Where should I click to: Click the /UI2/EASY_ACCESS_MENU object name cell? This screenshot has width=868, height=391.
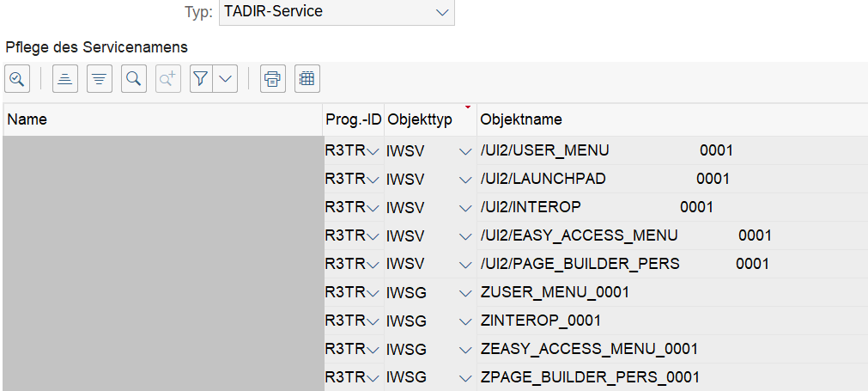tap(580, 236)
